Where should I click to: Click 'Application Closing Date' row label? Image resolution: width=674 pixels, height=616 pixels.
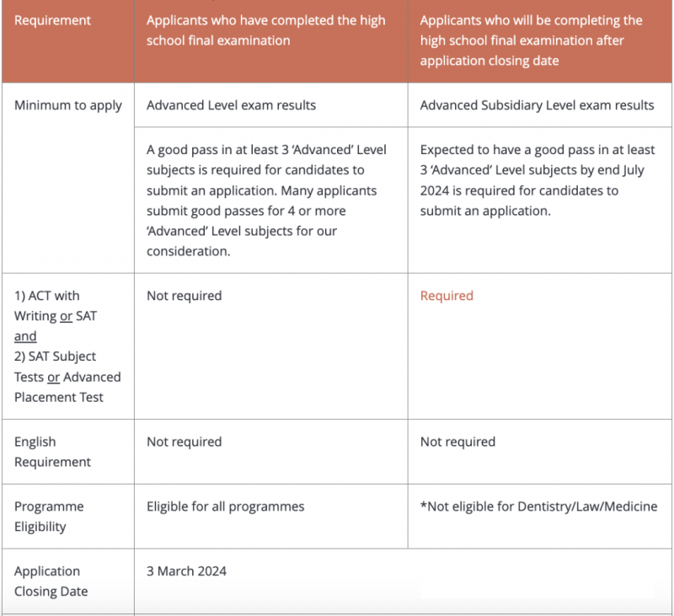(51, 581)
